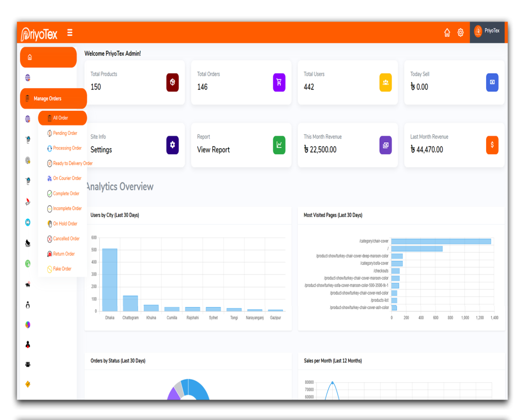Select the home icon in the sidebar
Image resolution: width=525 pixels, height=420 pixels.
click(x=29, y=57)
